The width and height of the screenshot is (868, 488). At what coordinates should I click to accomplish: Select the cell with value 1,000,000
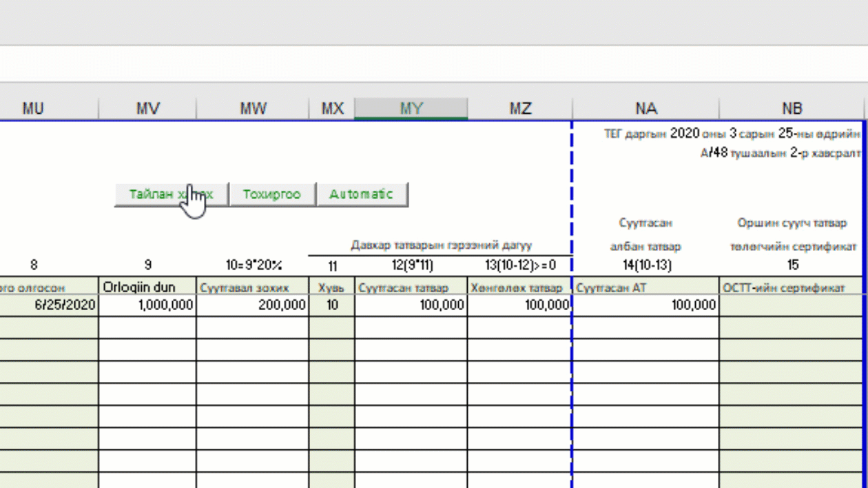(x=147, y=305)
